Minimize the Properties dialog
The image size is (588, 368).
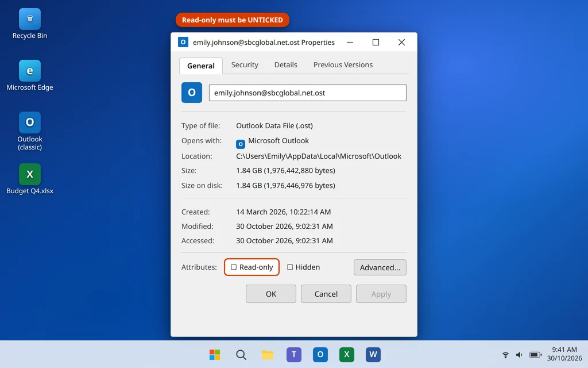(350, 42)
